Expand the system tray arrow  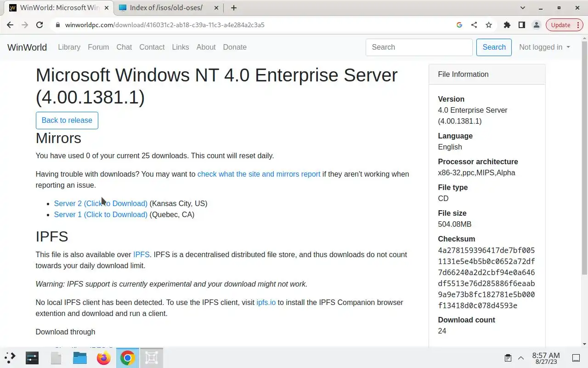point(521,358)
